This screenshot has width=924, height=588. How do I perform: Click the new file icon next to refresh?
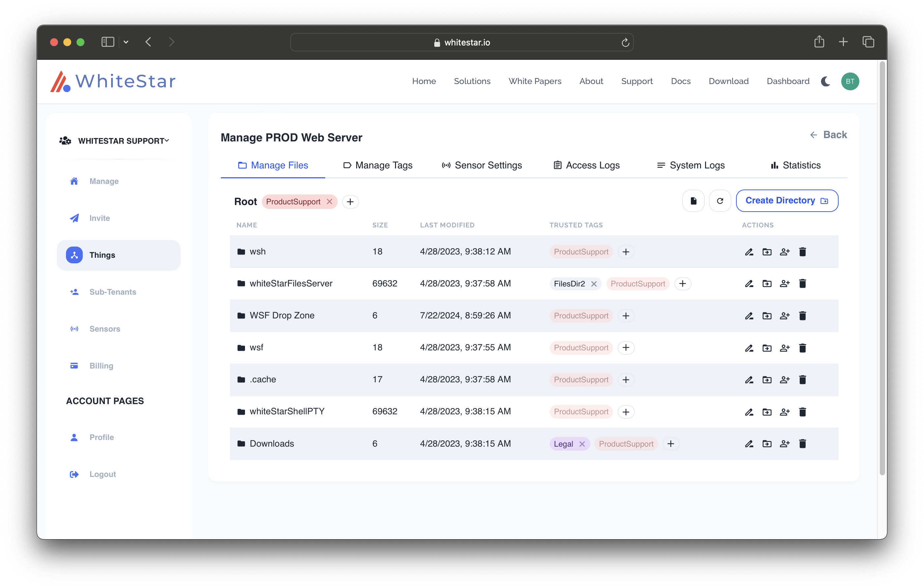coord(693,200)
